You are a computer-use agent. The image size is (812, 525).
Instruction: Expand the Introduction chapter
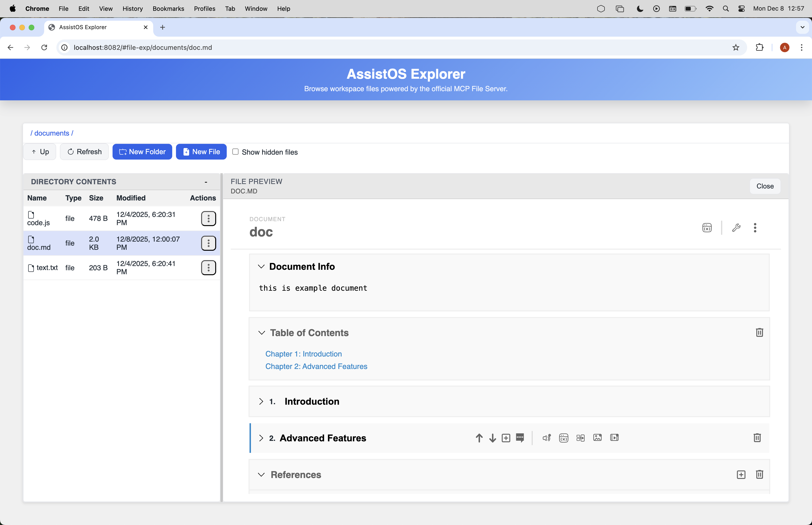pyautogui.click(x=261, y=402)
